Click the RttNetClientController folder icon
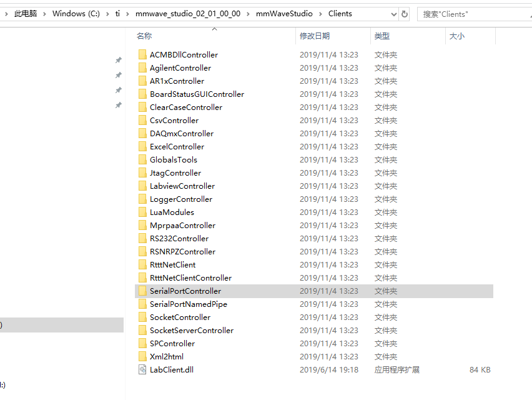Viewport: 532px width, 400px height. click(x=142, y=277)
